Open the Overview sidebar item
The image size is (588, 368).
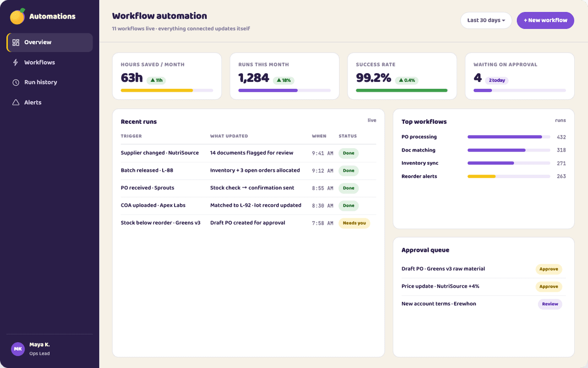pos(49,42)
